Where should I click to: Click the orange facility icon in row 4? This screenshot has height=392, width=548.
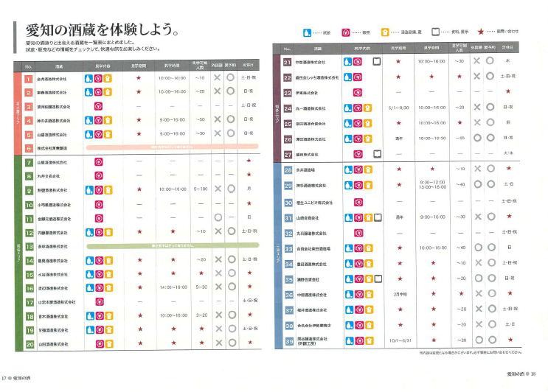[x=108, y=120]
